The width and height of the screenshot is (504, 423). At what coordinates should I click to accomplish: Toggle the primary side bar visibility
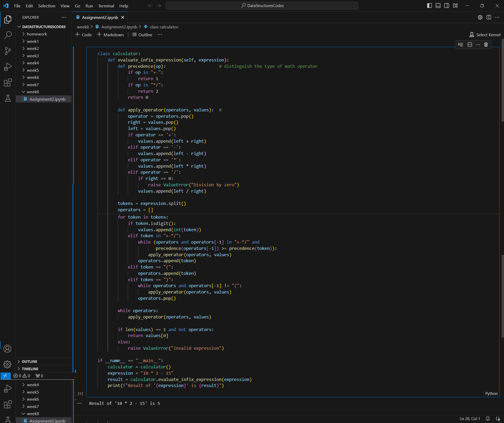pyautogui.click(x=430, y=6)
